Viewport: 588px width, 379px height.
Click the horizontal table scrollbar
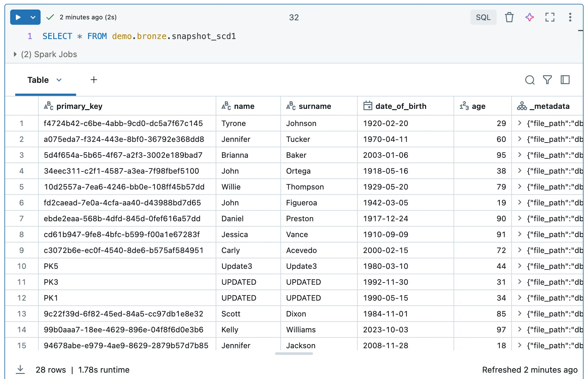click(294, 354)
